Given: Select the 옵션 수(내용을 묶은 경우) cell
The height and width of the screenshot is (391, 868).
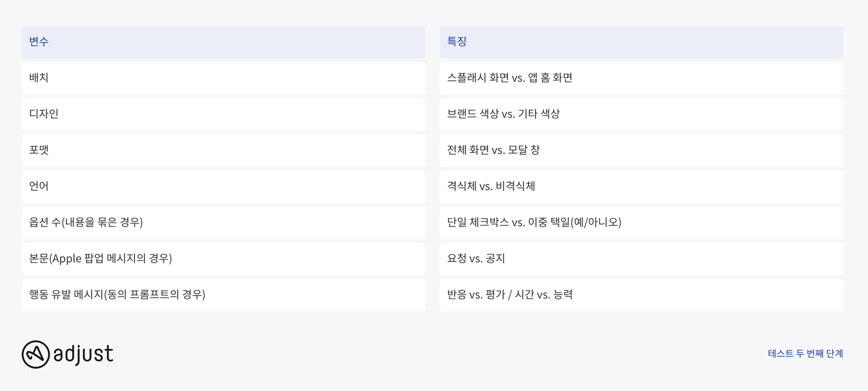Looking at the screenshot, I should pos(223,223).
